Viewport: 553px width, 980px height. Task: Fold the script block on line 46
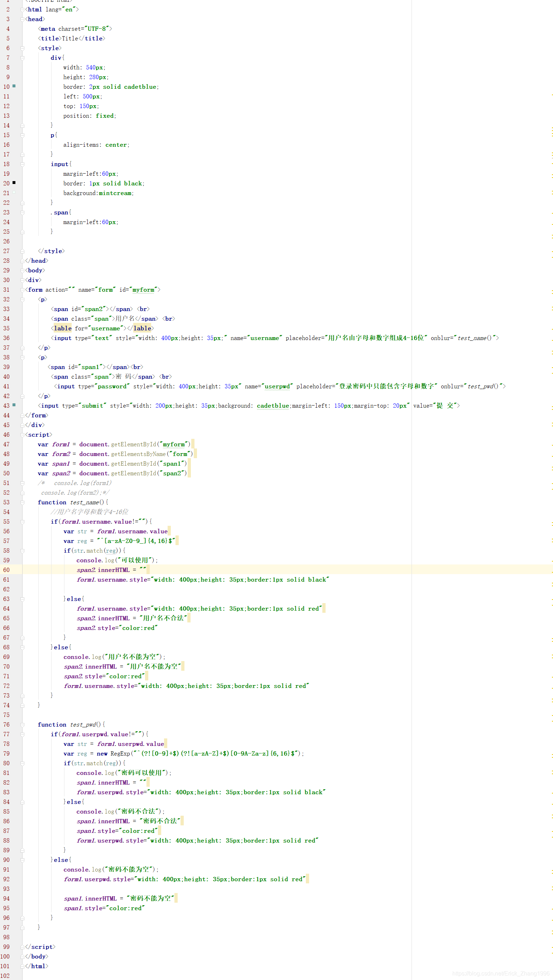coord(22,435)
